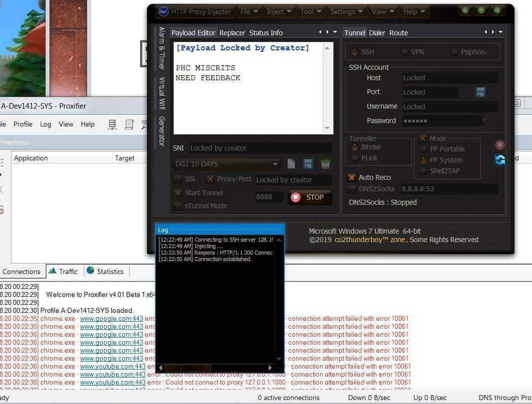The height and width of the screenshot is (404, 532).
Task: Click the save config floppy icon beside DG1 dropdown
Action: pyautogui.click(x=308, y=164)
